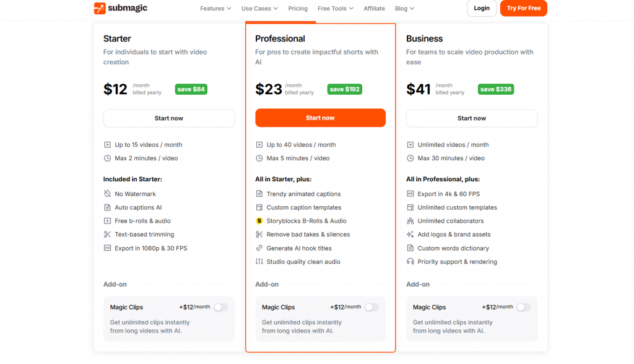Go to the Pricing page link

(298, 9)
